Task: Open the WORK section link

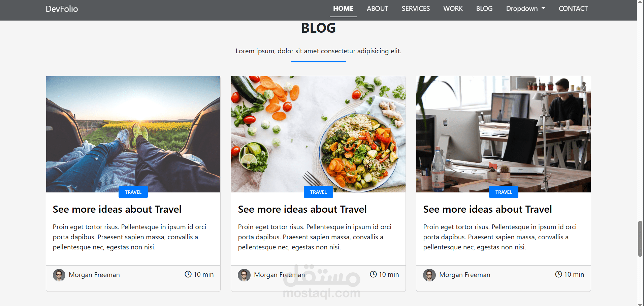Action: click(x=453, y=8)
